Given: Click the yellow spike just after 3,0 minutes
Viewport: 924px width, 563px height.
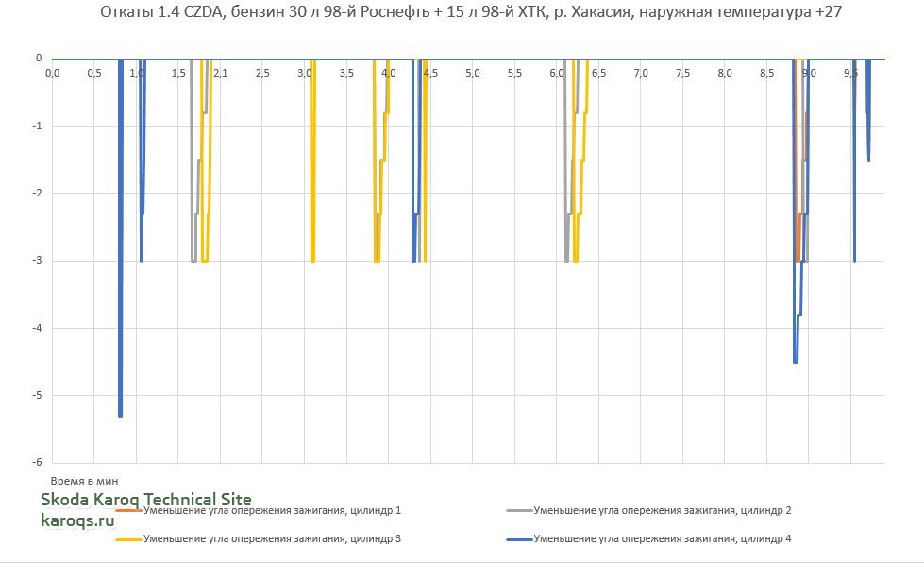Looking at the screenshot, I should click(x=312, y=257).
